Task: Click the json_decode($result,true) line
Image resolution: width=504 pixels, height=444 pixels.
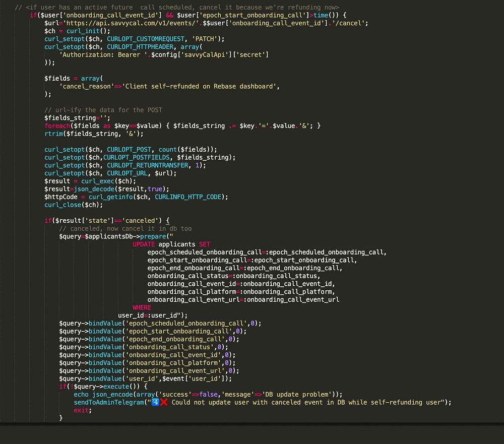Action: 107,189
